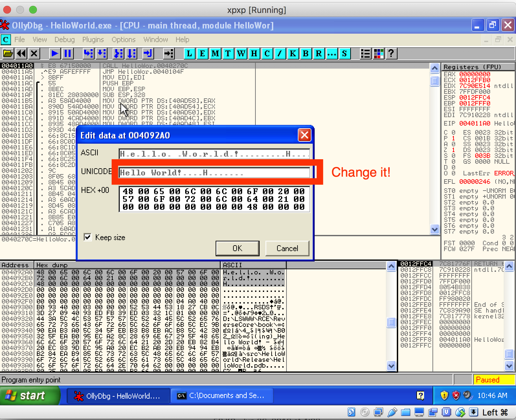Click the ASCII input field
516x420 pixels.
[x=214, y=154]
